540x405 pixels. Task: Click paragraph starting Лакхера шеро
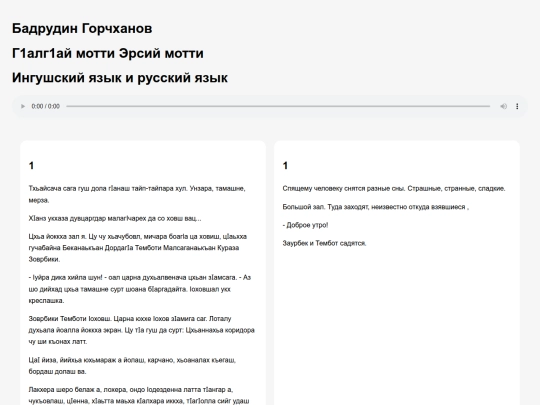pos(139,395)
